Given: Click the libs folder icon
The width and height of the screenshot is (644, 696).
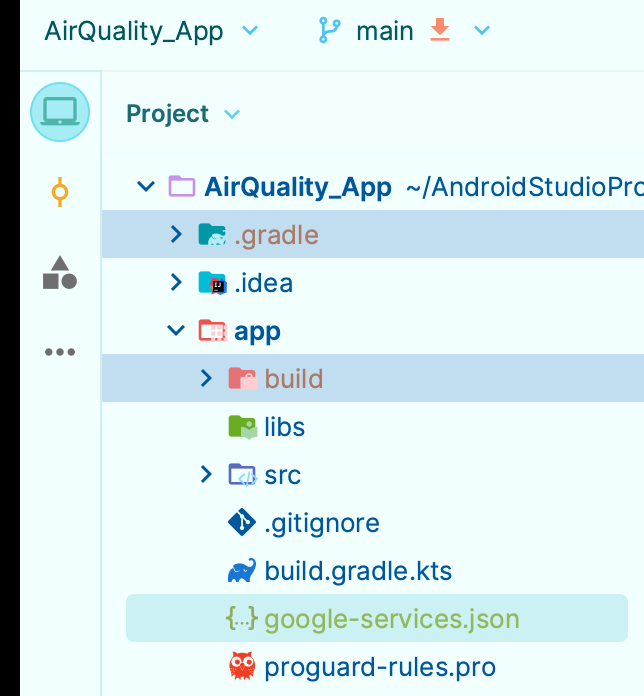Looking at the screenshot, I should (x=242, y=427).
